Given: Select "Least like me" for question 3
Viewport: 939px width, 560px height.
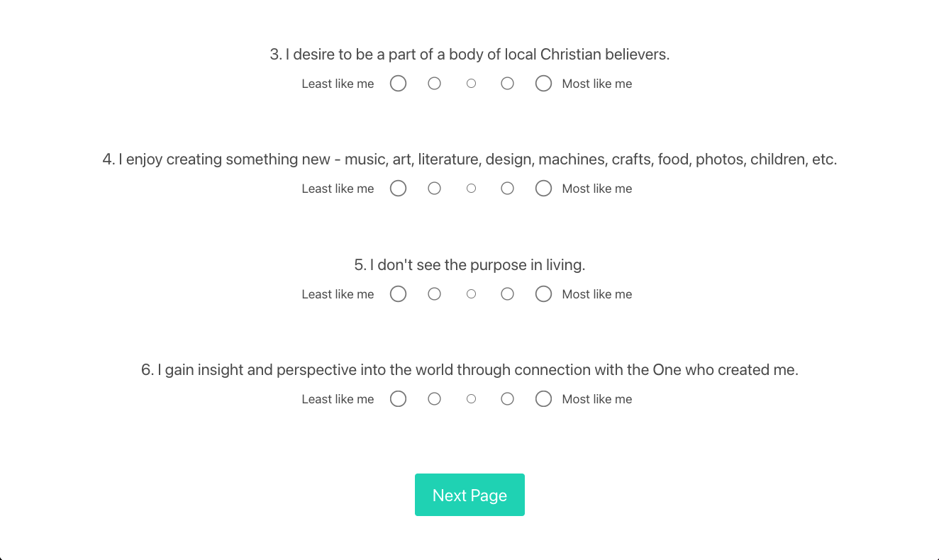Looking at the screenshot, I should 399,84.
